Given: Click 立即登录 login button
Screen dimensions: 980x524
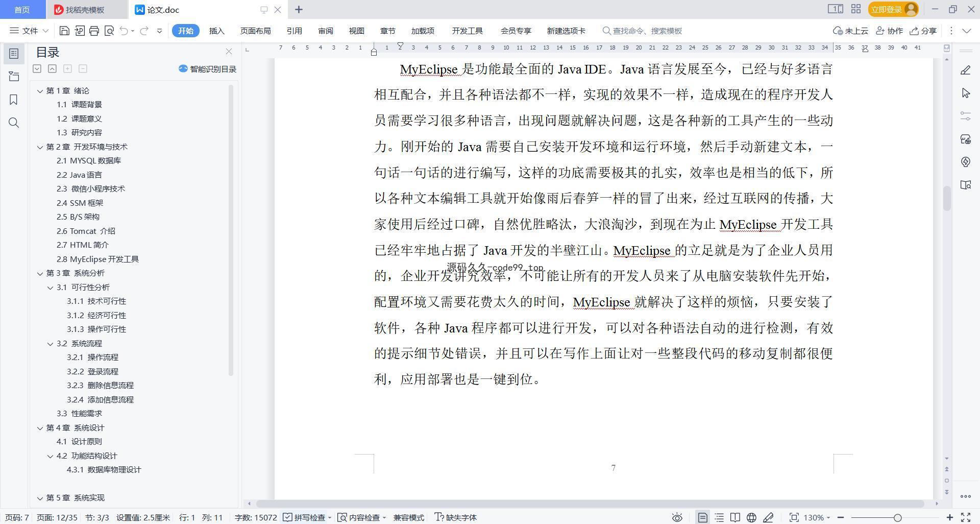Looking at the screenshot, I should click(x=893, y=9).
